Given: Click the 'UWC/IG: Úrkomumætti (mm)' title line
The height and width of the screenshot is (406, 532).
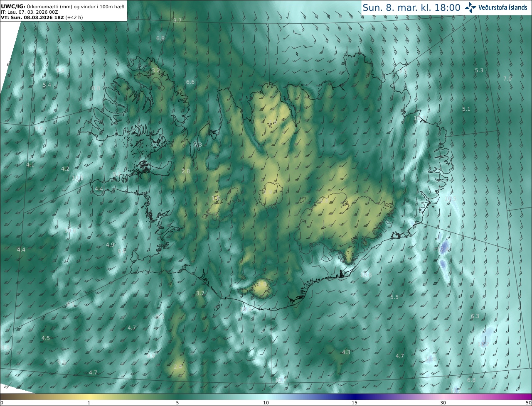Looking at the screenshot, I should pos(62,6).
